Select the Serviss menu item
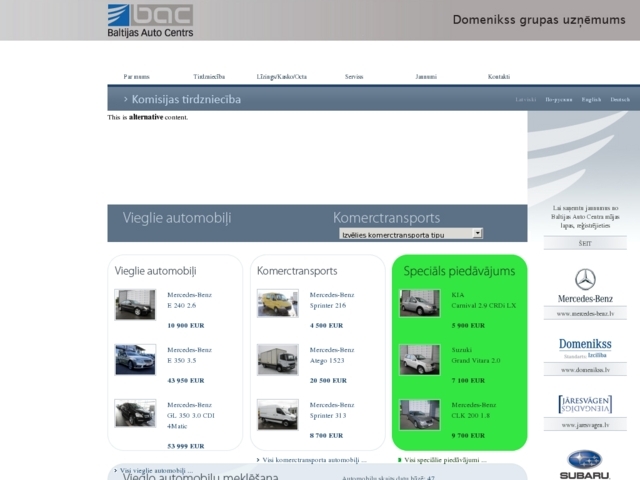This screenshot has height=480, width=640. click(x=354, y=77)
